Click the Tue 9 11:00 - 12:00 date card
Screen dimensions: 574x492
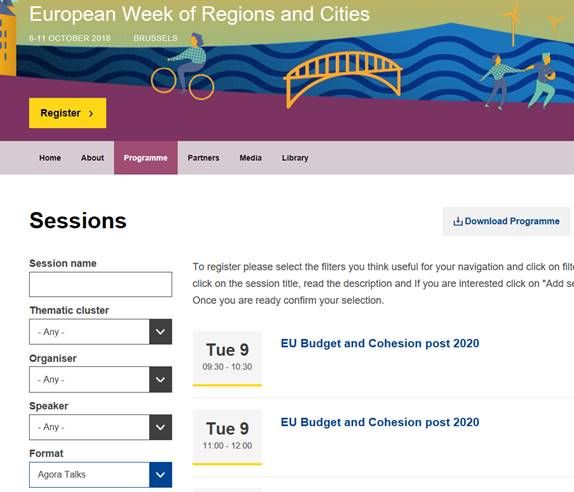227,437
